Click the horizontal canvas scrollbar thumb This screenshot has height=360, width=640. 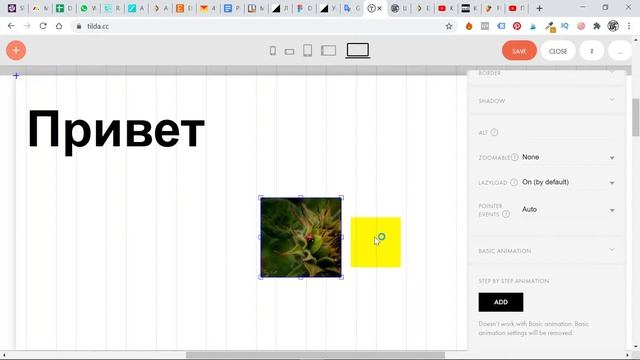pyautogui.click(x=315, y=355)
